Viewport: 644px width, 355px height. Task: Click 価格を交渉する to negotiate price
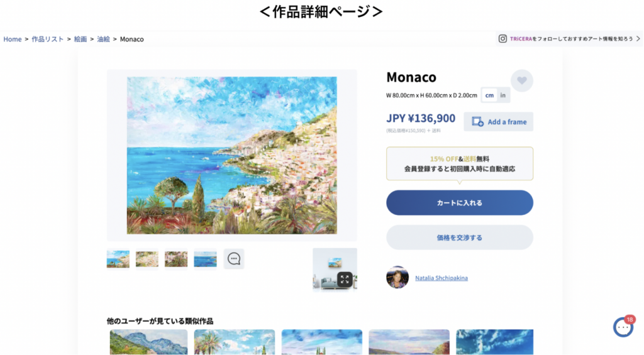460,238
